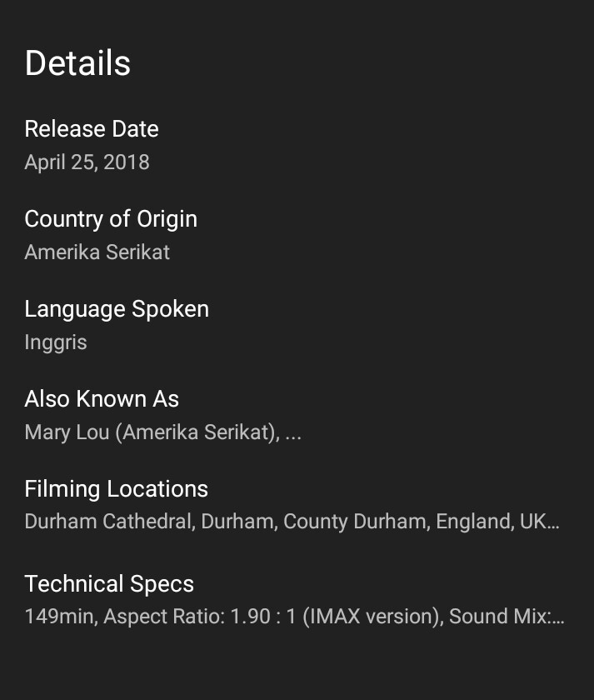This screenshot has height=700, width=594.
Task: Open the Technical Specs section
Action: coord(109,584)
